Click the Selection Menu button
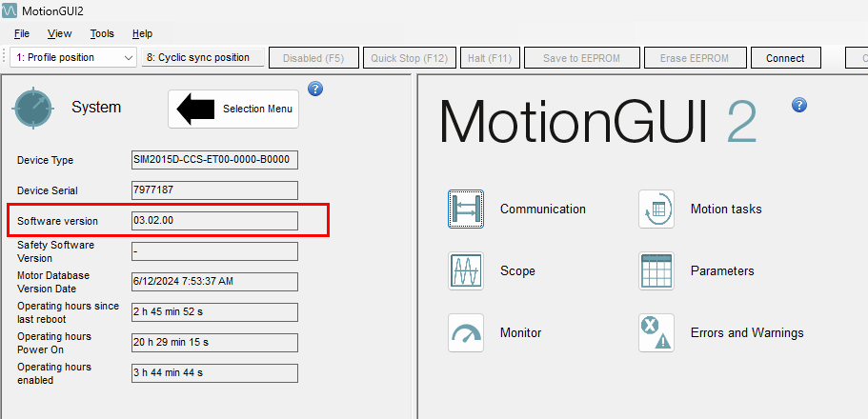The image size is (868, 419). pos(233,110)
